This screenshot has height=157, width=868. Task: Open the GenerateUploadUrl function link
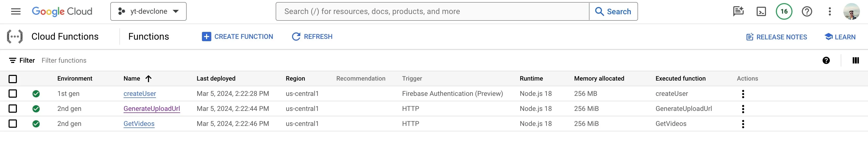pyautogui.click(x=152, y=109)
